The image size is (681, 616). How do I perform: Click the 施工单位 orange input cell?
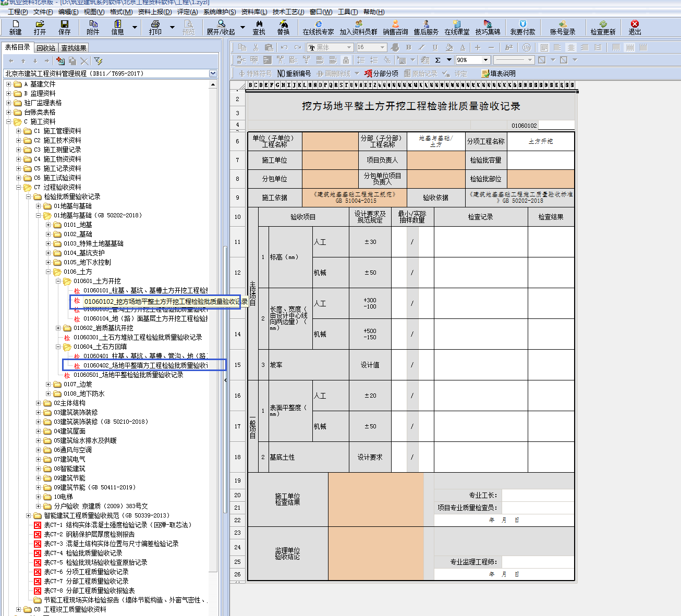(x=330, y=160)
